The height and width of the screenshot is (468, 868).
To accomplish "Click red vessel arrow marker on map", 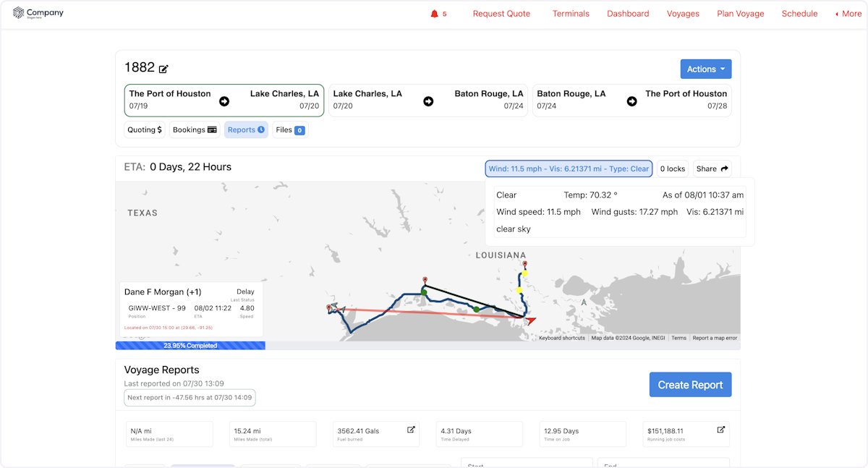I will point(530,319).
